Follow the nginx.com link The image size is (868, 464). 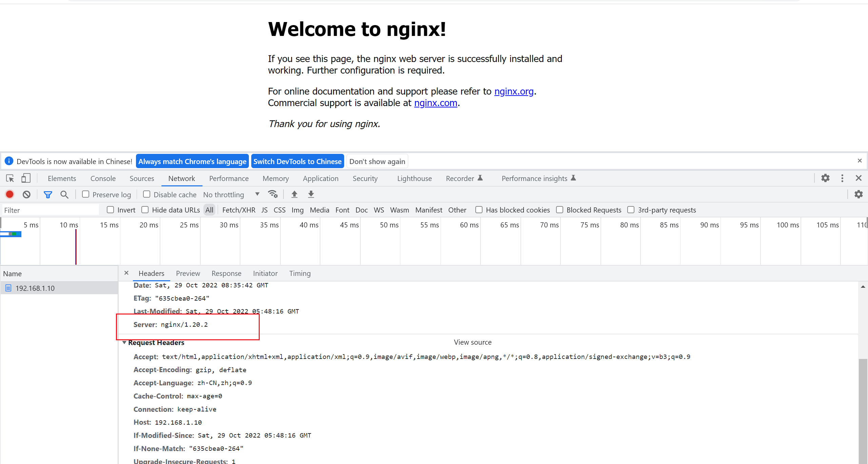click(x=436, y=103)
